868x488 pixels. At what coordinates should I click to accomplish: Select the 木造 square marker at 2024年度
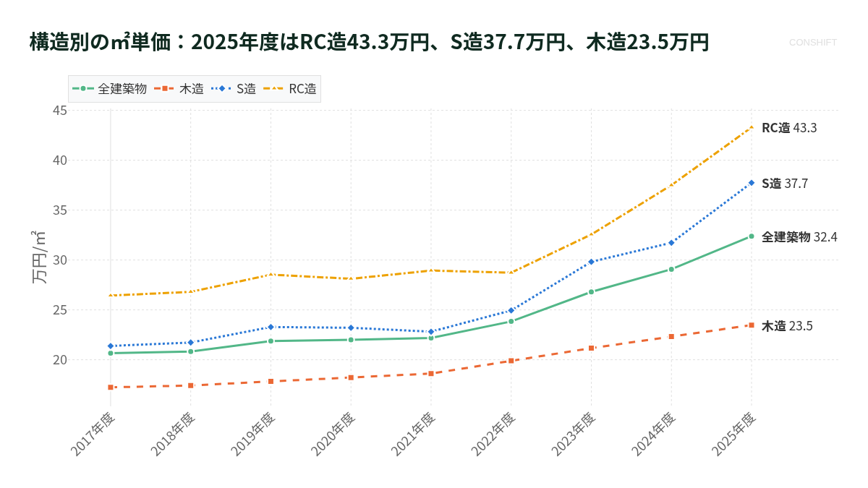coord(671,337)
